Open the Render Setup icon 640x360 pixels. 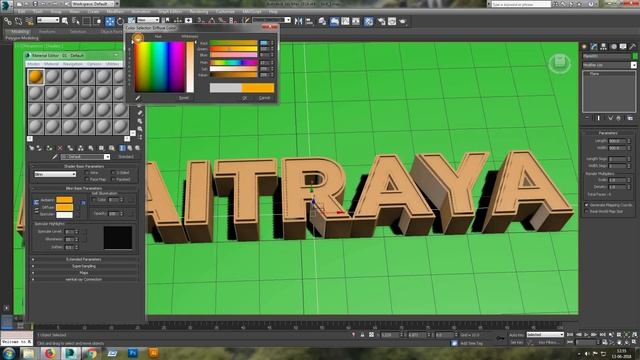[381, 21]
